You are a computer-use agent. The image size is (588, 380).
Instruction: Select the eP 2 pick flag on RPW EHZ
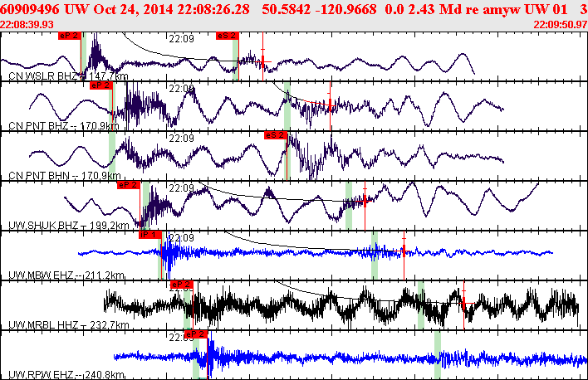point(196,334)
